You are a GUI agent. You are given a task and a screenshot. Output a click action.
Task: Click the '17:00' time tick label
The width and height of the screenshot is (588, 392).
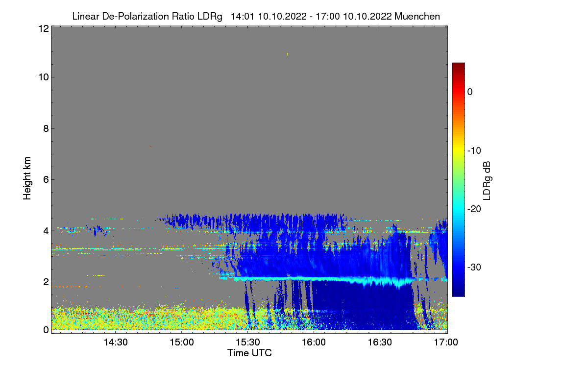point(446,343)
